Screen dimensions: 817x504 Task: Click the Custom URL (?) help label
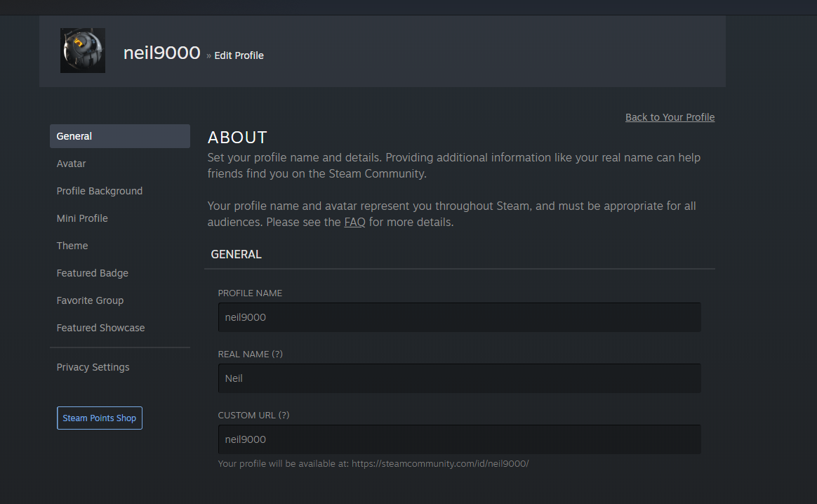(254, 415)
